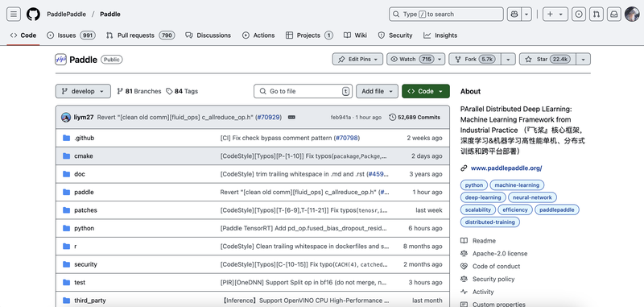Screen dimensions: 644x307
Task: Click the python folder icon
Action: (66, 228)
